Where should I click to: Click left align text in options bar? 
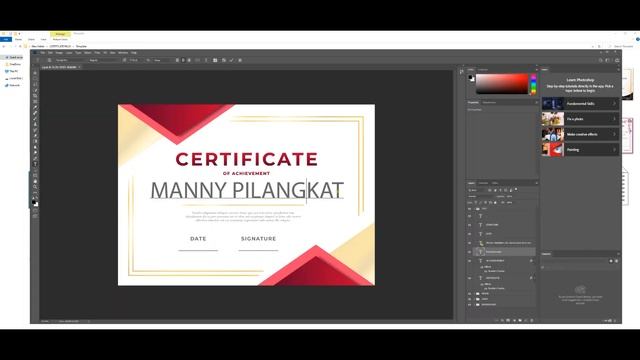click(177, 60)
